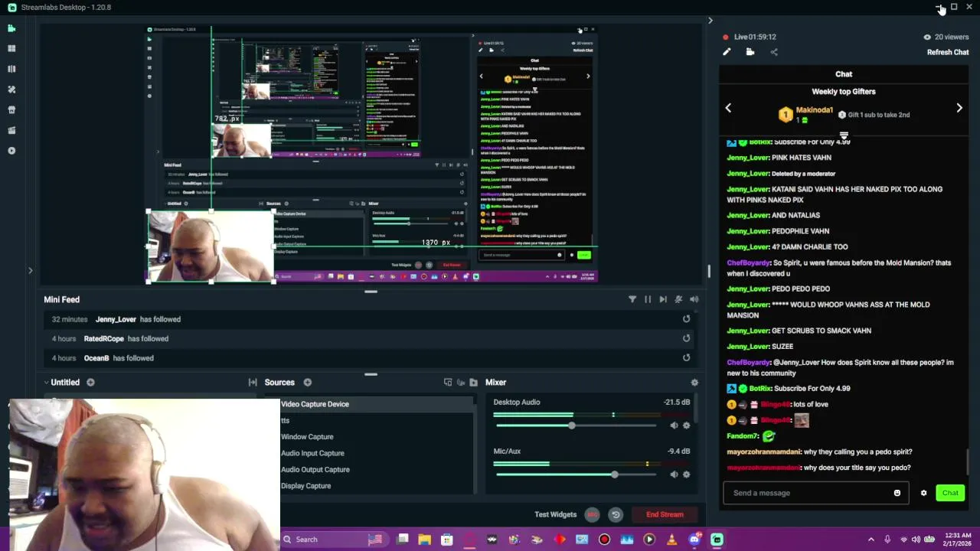Screen dimensions: 980x551
Task: Toggle Mini Feed alert sound speaker icon
Action: (x=694, y=299)
